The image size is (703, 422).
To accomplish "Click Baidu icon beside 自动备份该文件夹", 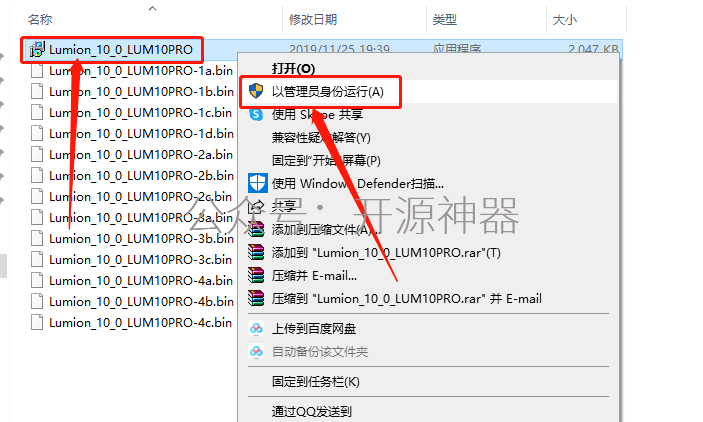I will [256, 352].
